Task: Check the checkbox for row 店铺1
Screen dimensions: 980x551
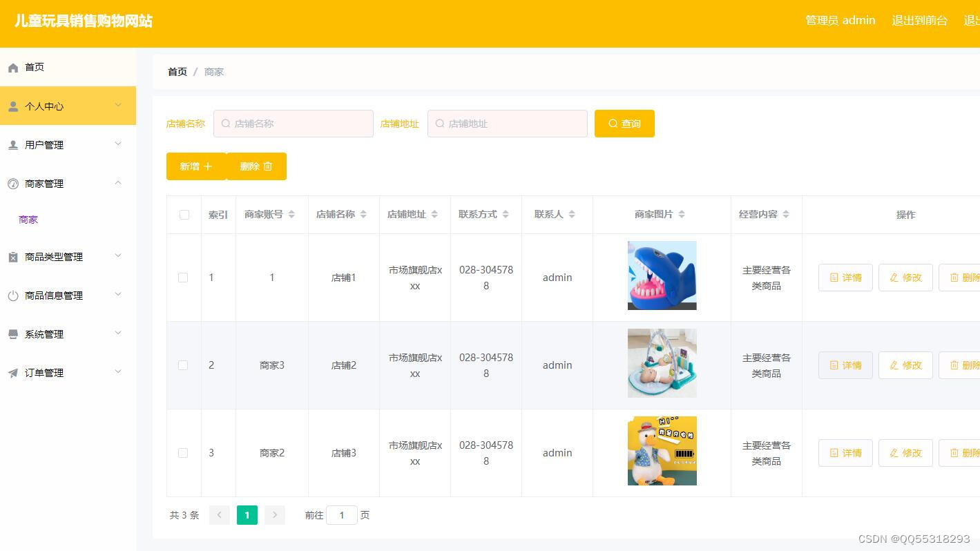Action: pos(183,278)
